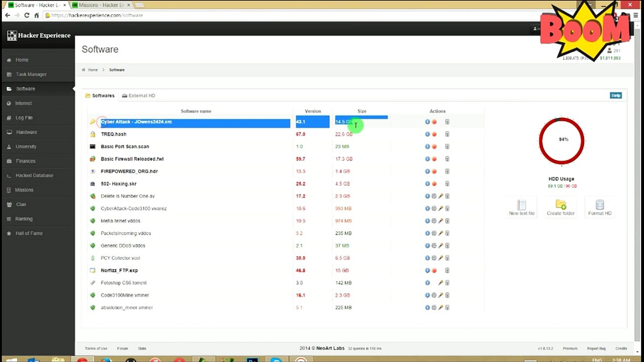Click Home breadcrumb link
The image size is (644, 362).
[x=93, y=70]
